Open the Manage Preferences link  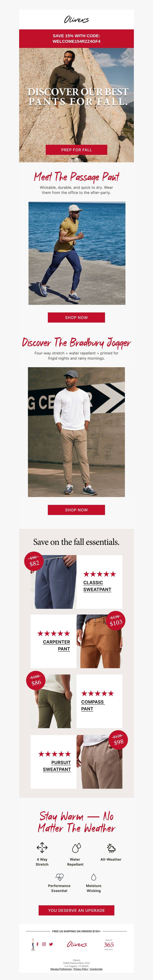tap(61, 969)
